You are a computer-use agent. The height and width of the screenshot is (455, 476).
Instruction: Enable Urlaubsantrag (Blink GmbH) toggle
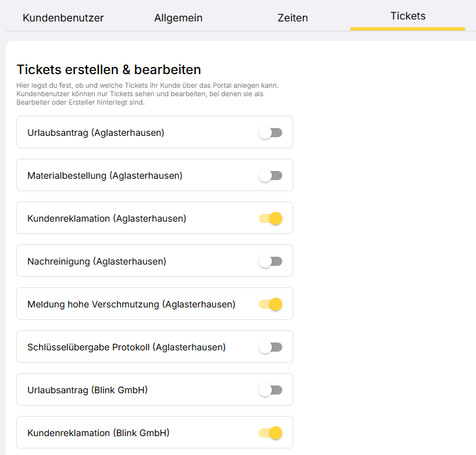pos(271,390)
